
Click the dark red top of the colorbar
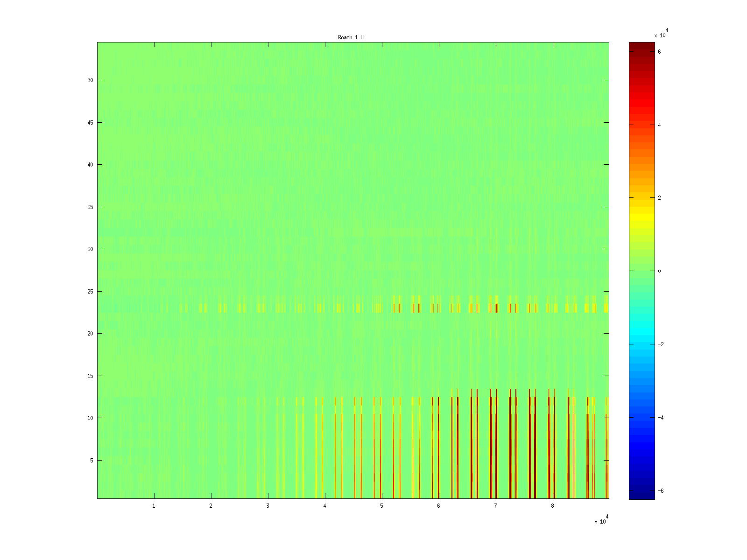tap(641, 46)
